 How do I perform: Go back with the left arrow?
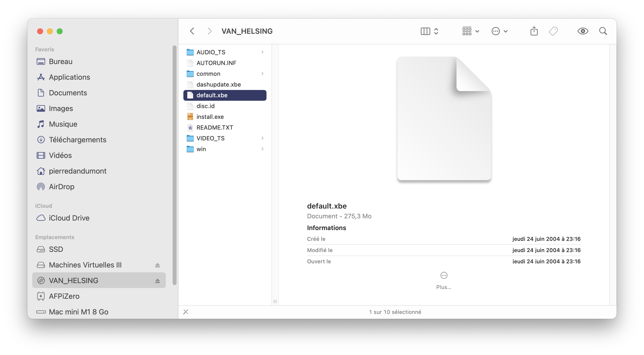point(192,31)
